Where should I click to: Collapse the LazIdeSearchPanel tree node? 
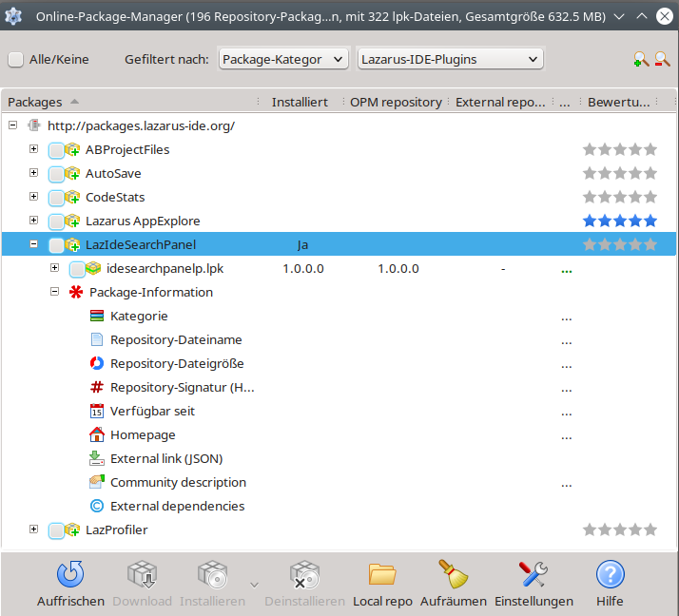pos(34,244)
